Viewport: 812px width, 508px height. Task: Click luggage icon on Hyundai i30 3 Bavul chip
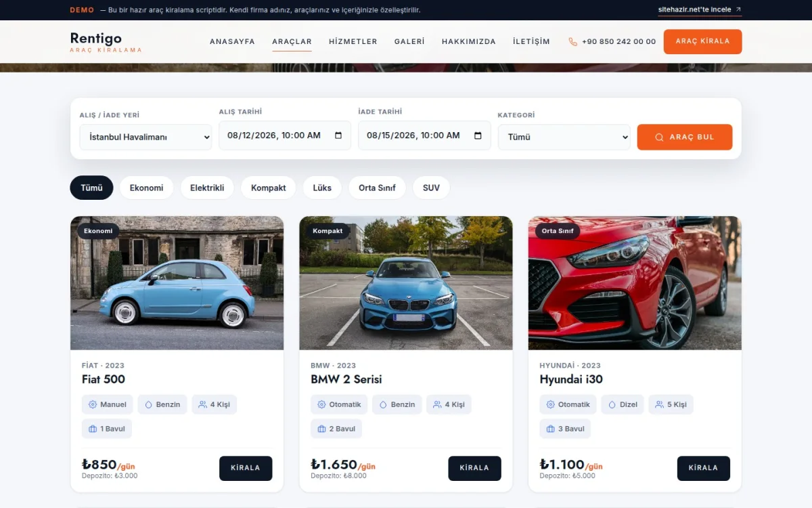click(x=550, y=429)
